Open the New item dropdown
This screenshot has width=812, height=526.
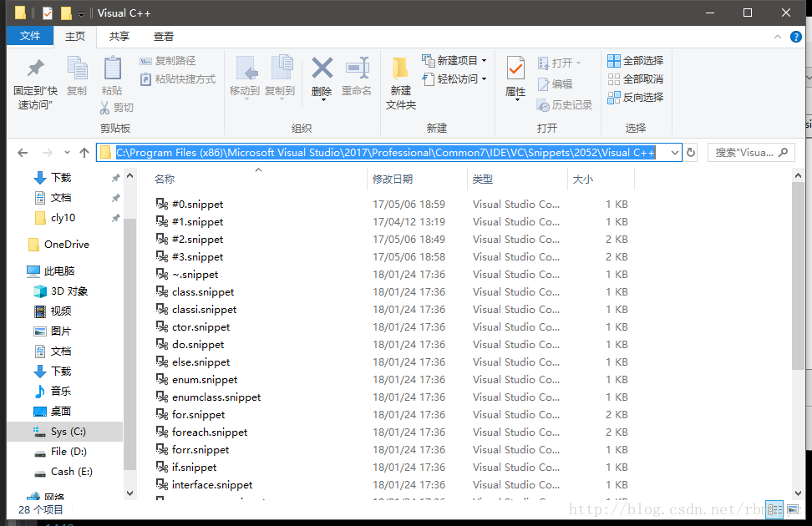tap(454, 61)
